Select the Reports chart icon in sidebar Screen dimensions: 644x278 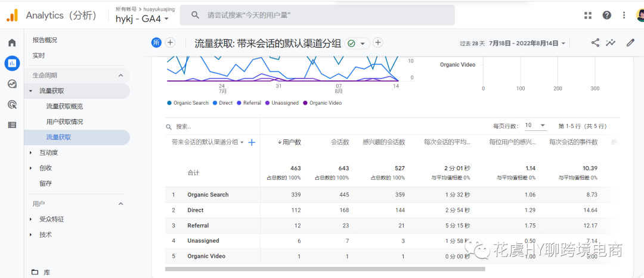12,63
